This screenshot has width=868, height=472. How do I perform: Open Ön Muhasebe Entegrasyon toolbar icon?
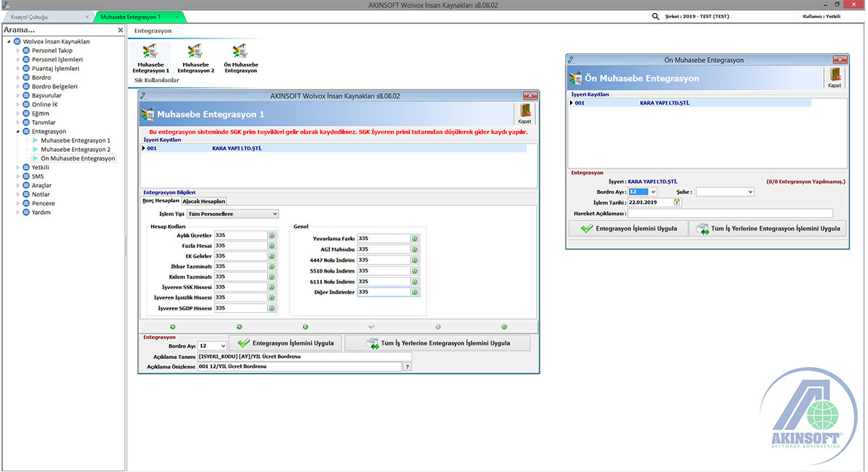click(x=240, y=59)
